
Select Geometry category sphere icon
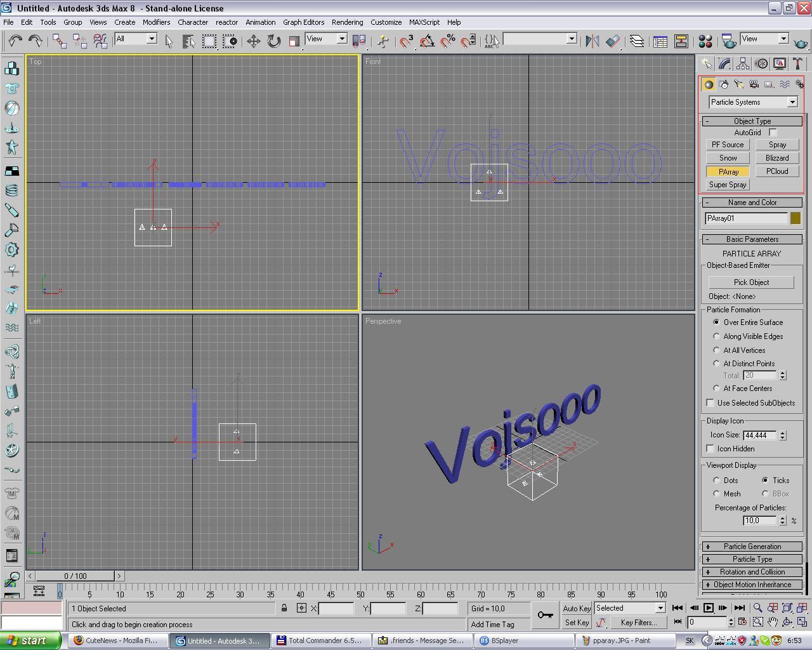709,84
